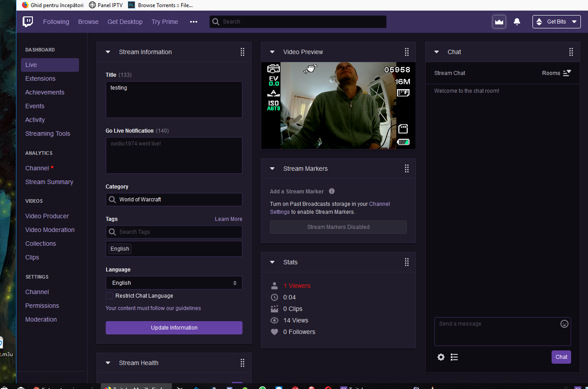Open the Get Bits dropdown

[x=556, y=22]
